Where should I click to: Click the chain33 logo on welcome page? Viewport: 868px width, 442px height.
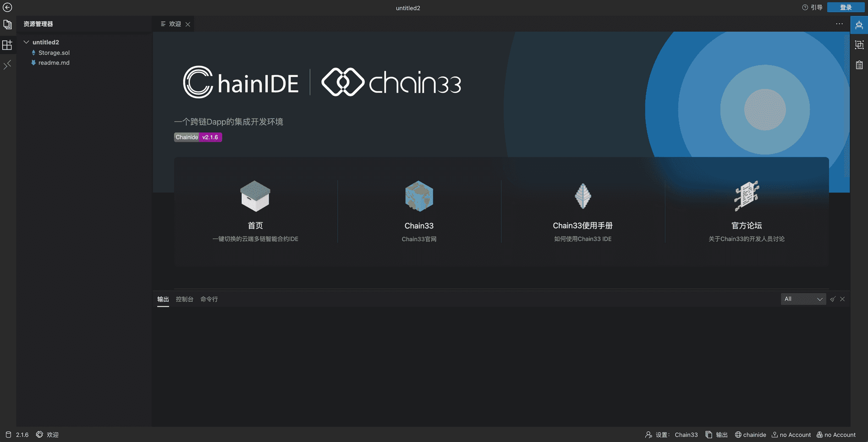(391, 82)
